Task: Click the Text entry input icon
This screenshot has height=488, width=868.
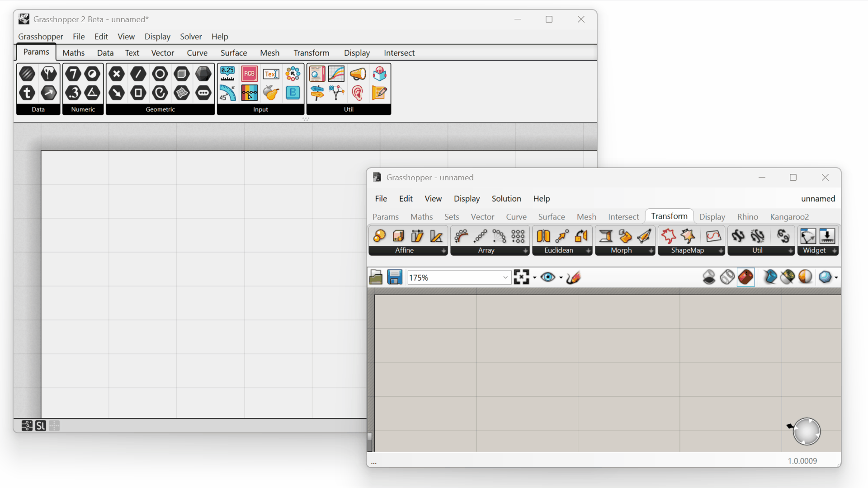Action: 271,74
